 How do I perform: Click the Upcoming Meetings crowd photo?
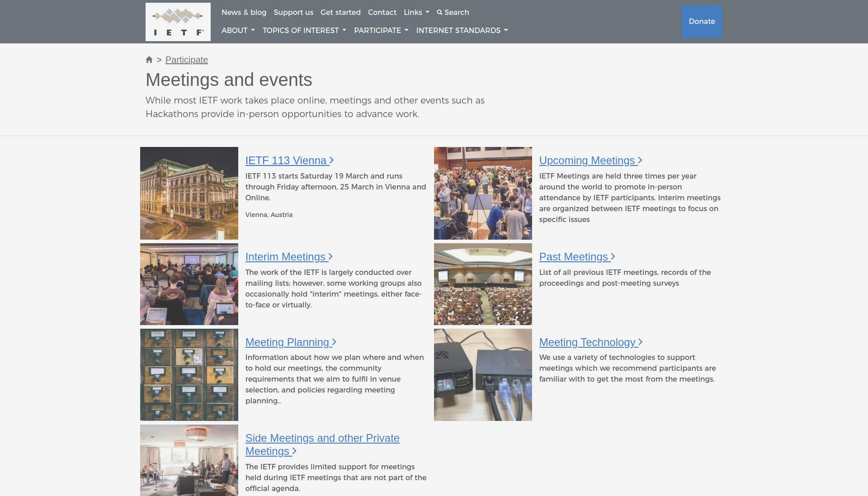(483, 193)
